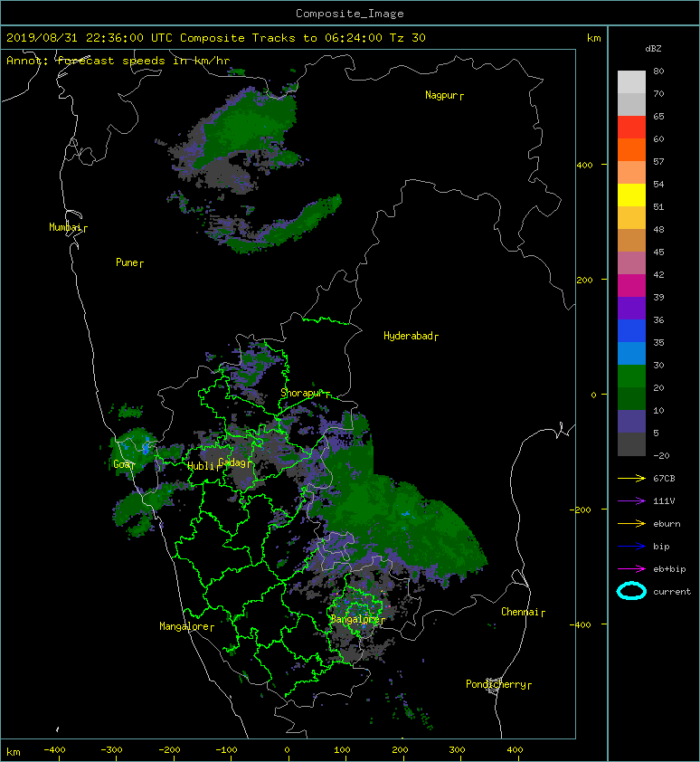This screenshot has width=700, height=762.
Task: Pick the dark gray swatch between 5 and -20 dBZ
Action: click(x=631, y=443)
